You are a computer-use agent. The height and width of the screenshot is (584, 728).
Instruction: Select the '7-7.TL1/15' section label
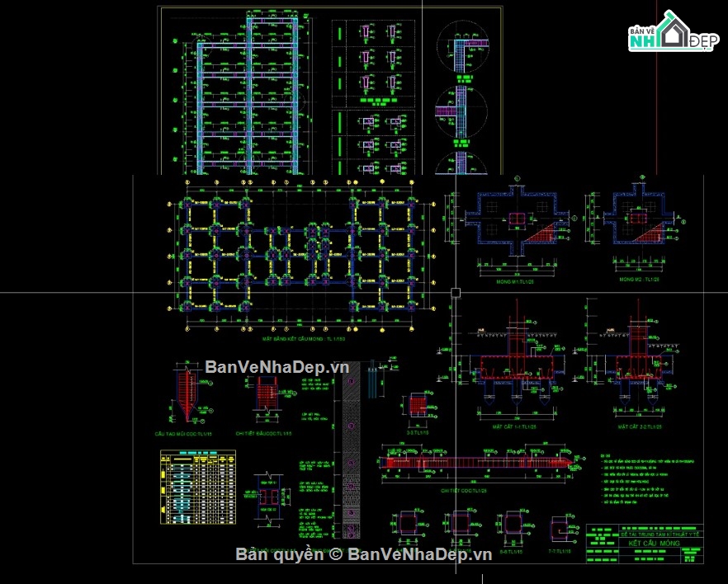(560, 552)
